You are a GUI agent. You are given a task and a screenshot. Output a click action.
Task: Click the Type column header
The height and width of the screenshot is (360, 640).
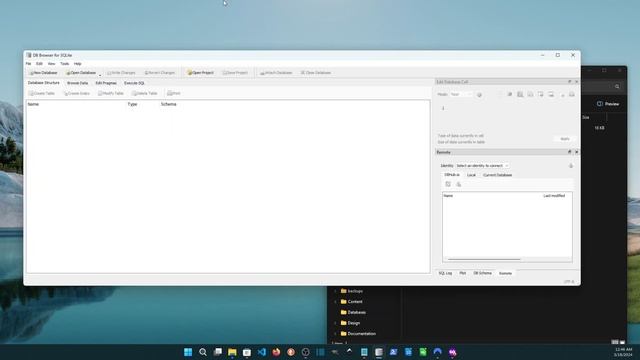pyautogui.click(x=132, y=104)
